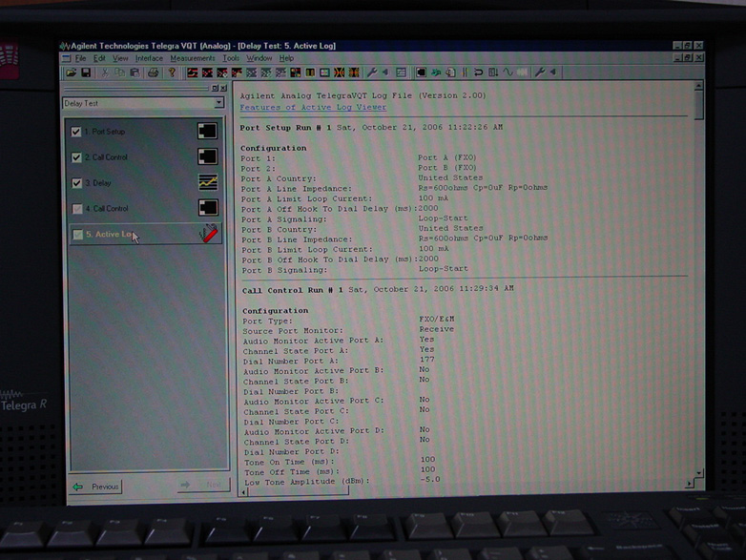Click the horizontal scrollbar left arrow
This screenshot has width=746, height=560.
243,492
